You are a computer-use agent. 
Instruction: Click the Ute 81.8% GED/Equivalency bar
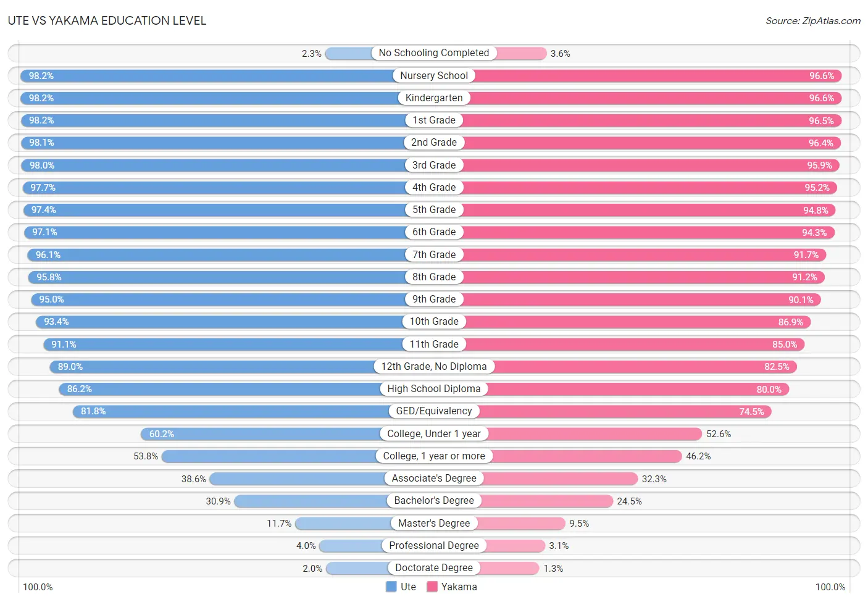point(253,411)
